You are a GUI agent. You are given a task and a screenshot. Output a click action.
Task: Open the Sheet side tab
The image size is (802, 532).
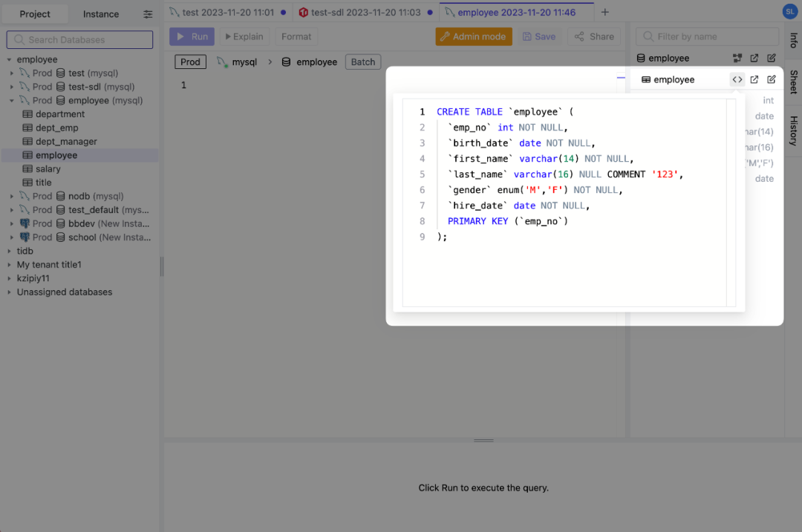[793, 82]
